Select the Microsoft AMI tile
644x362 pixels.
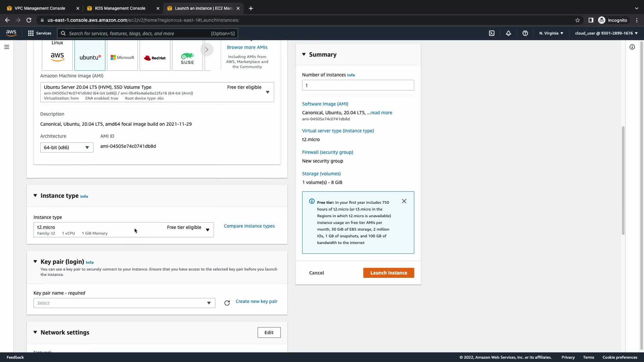[x=122, y=57]
